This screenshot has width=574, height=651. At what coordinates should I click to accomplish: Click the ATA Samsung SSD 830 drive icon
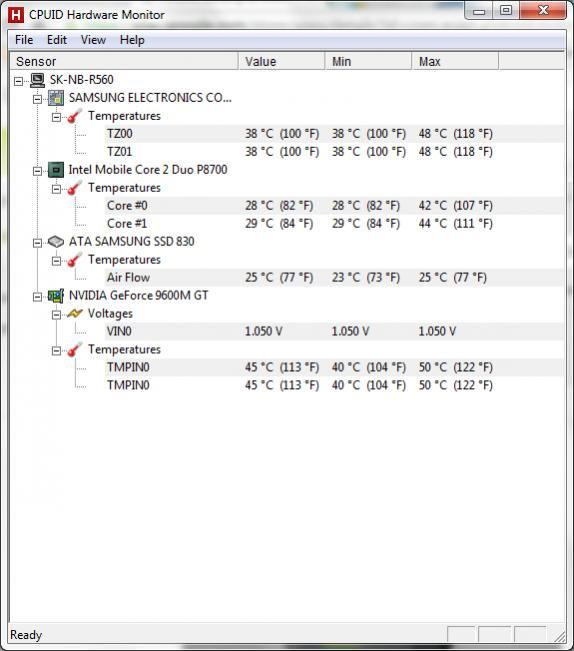56,242
